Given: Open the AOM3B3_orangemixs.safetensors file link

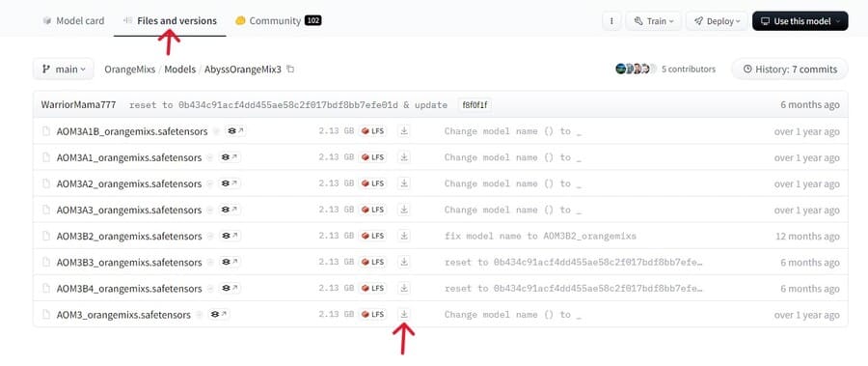Looking at the screenshot, I should pyautogui.click(x=129, y=262).
